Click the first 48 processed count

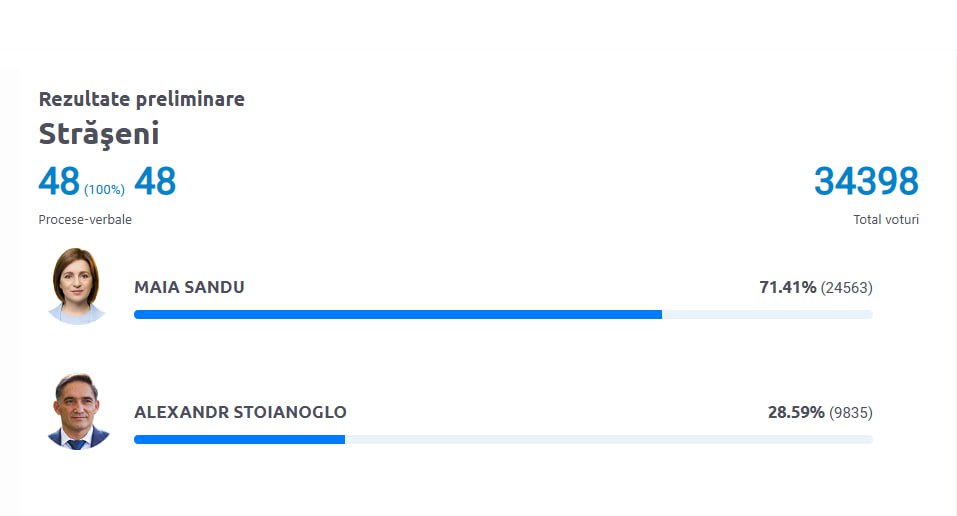tap(59, 181)
